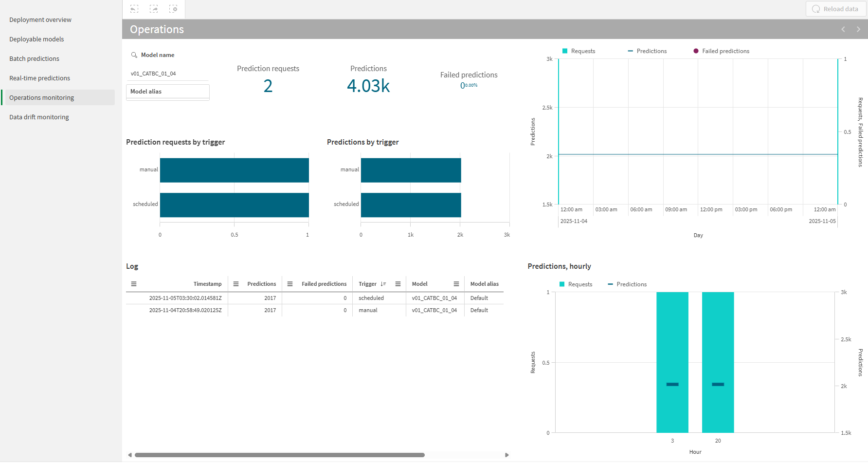
Task: Click the Trigger column sort indicator
Action: pyautogui.click(x=383, y=284)
